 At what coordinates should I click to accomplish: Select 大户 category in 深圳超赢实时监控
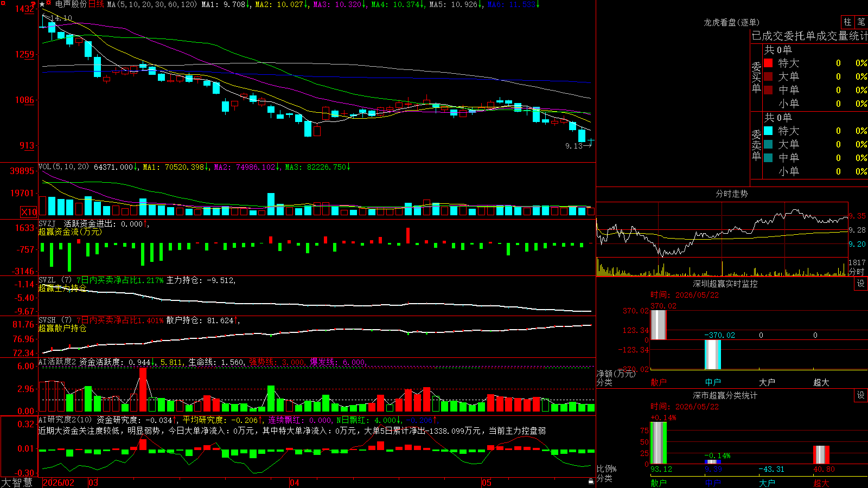coord(767,382)
